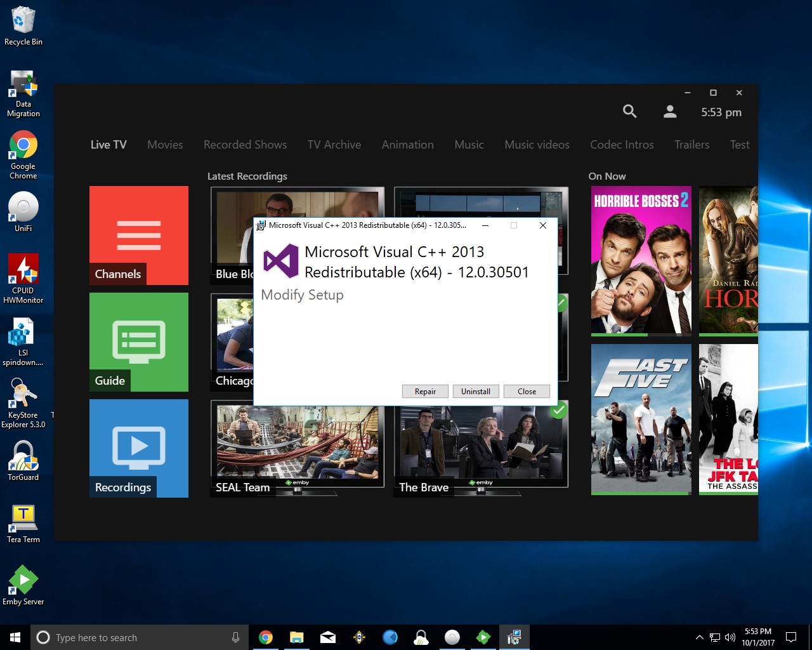
Task: Open Google Chrome from the taskbar
Action: 266,637
